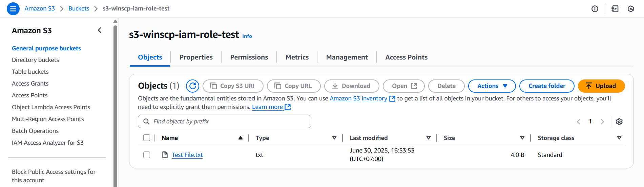Select all objects checkbox in header

(x=147, y=138)
